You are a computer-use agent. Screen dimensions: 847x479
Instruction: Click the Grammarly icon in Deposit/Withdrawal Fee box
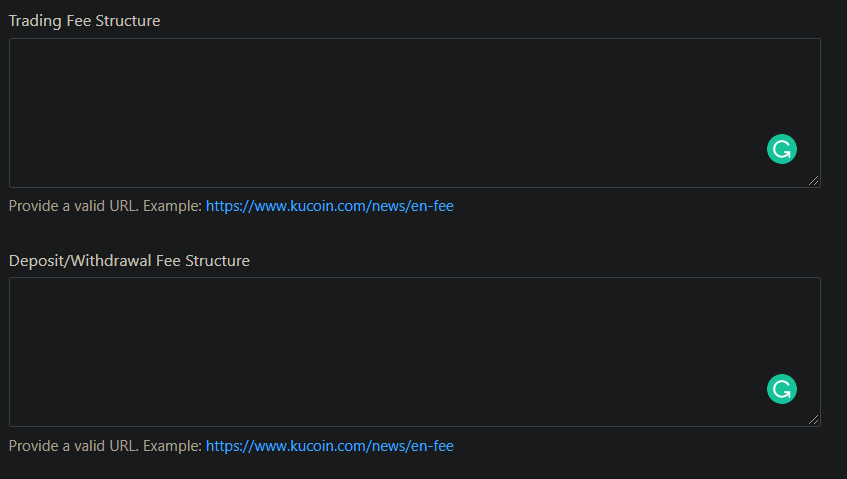[782, 389]
